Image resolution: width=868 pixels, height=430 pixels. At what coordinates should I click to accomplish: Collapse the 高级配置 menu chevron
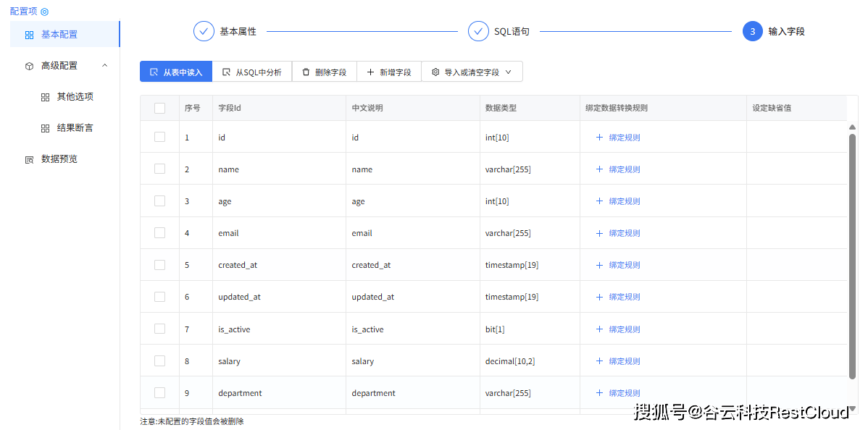click(x=104, y=66)
